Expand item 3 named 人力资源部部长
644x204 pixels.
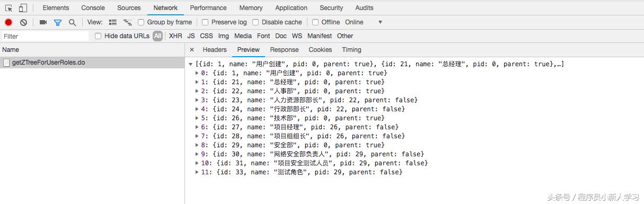coord(198,100)
